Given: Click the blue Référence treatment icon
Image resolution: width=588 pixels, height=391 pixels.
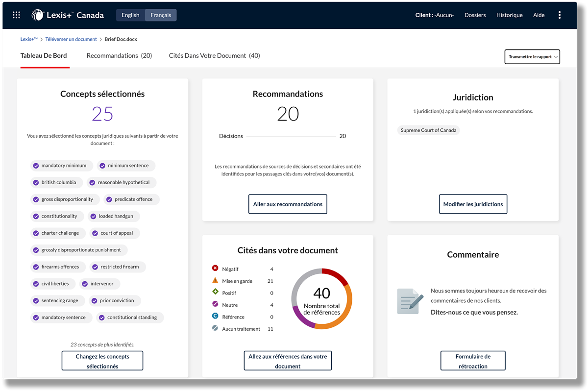Looking at the screenshot, I should point(215,317).
